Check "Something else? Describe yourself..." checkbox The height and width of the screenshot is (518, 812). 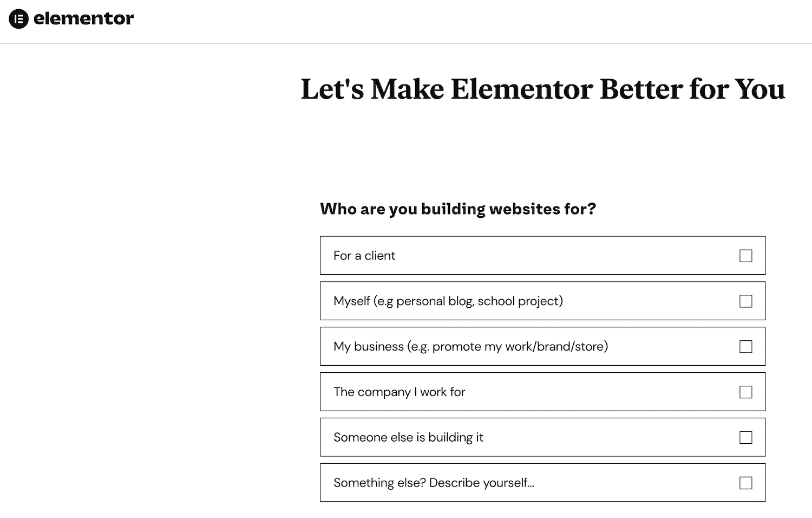coord(746,482)
